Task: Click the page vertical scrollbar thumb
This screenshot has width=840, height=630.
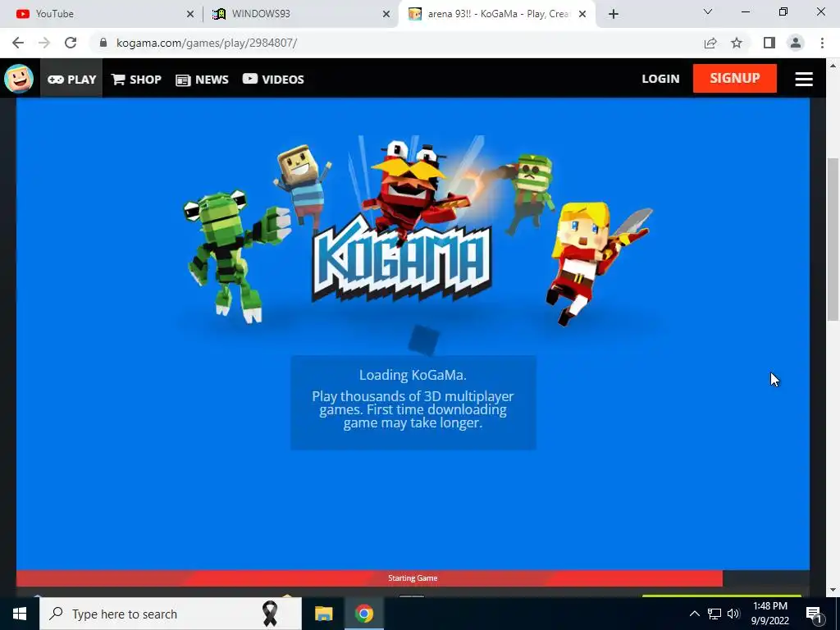Action: (x=833, y=240)
